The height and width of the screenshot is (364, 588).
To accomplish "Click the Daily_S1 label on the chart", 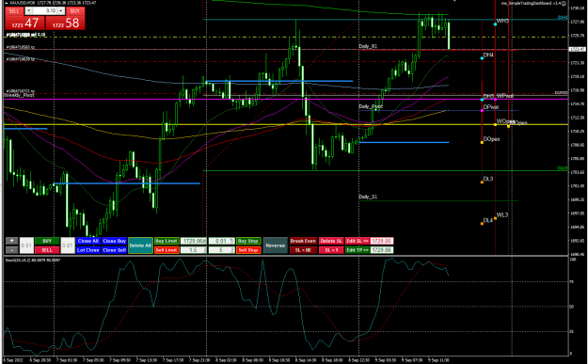I will (368, 197).
